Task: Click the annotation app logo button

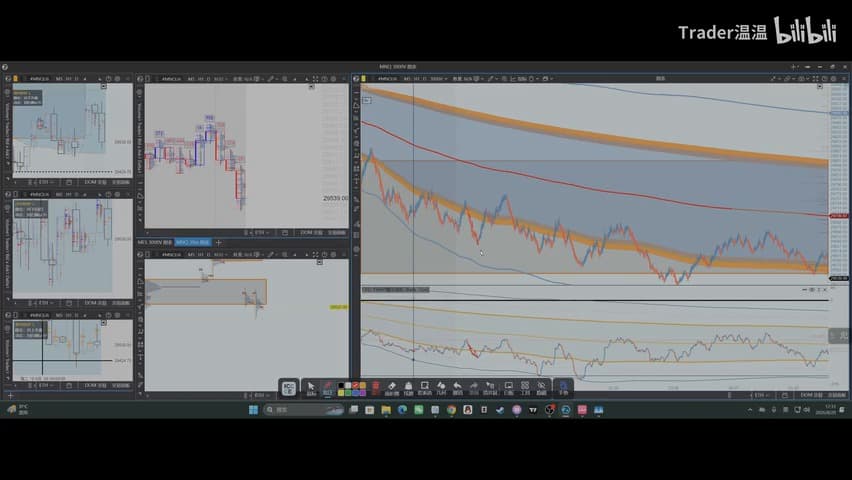Action: (x=289, y=388)
